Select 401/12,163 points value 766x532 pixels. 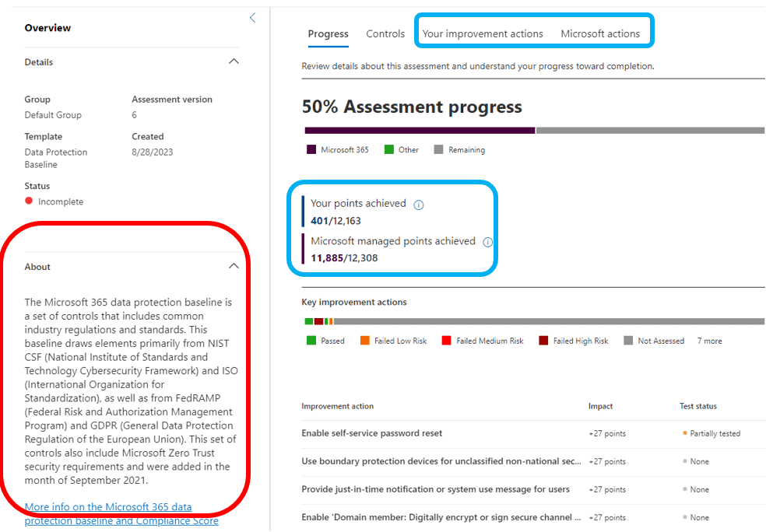click(x=336, y=221)
